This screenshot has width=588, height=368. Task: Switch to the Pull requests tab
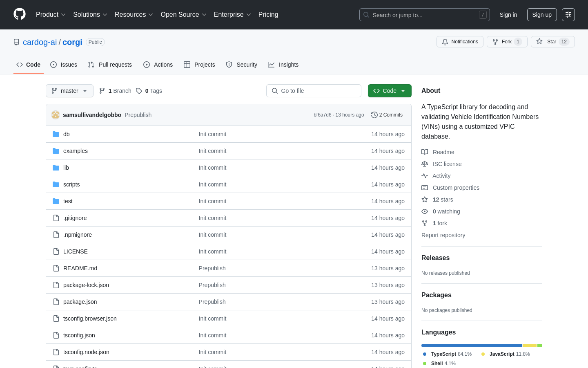(x=110, y=65)
